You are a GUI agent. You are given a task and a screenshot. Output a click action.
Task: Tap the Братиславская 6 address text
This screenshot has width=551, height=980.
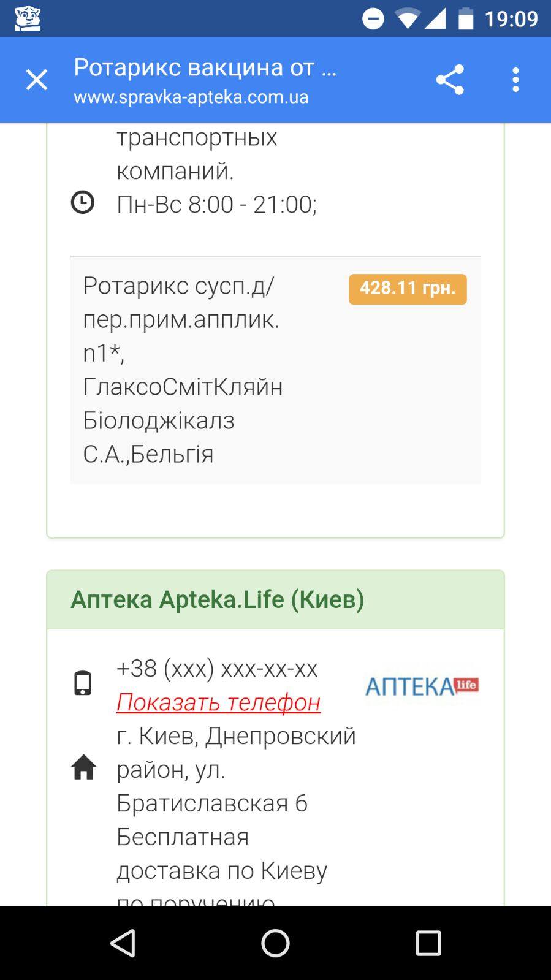pos(212,803)
